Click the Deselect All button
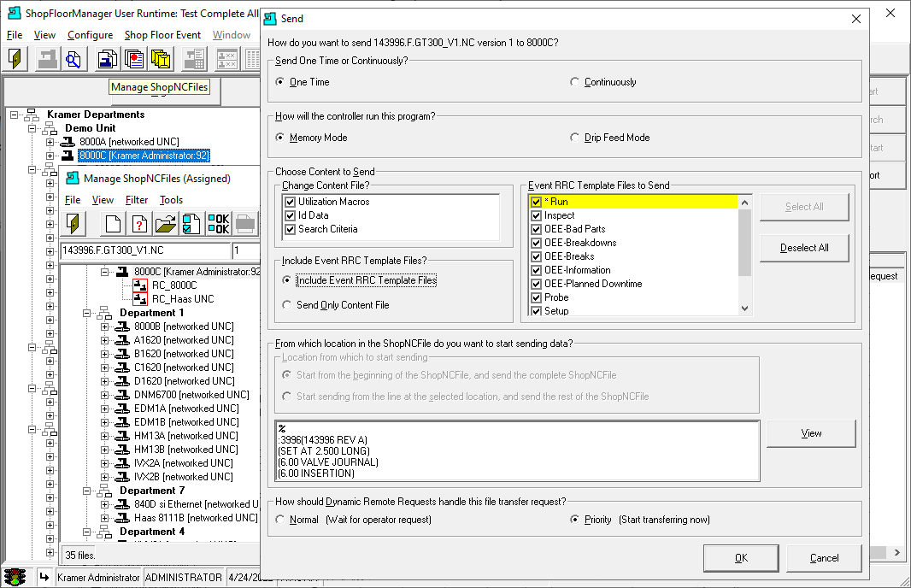 804,248
